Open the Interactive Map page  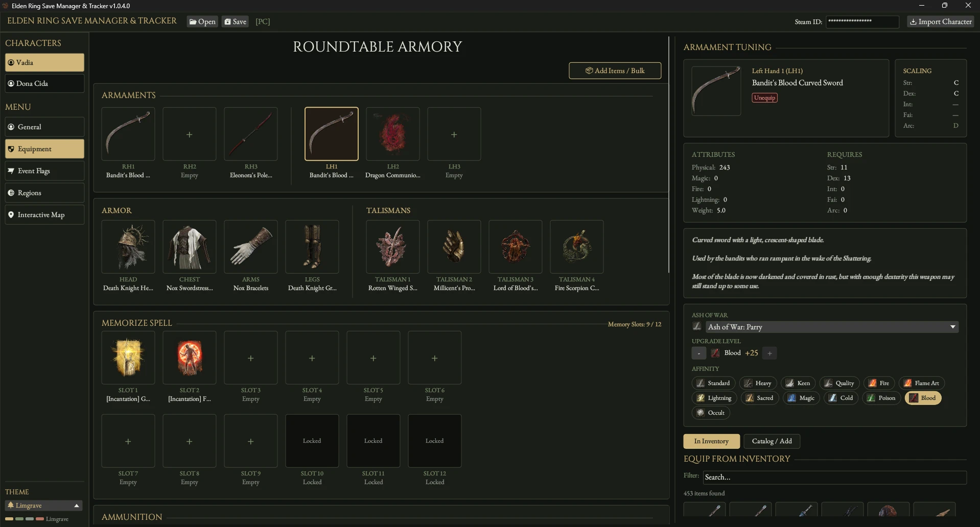tap(44, 214)
